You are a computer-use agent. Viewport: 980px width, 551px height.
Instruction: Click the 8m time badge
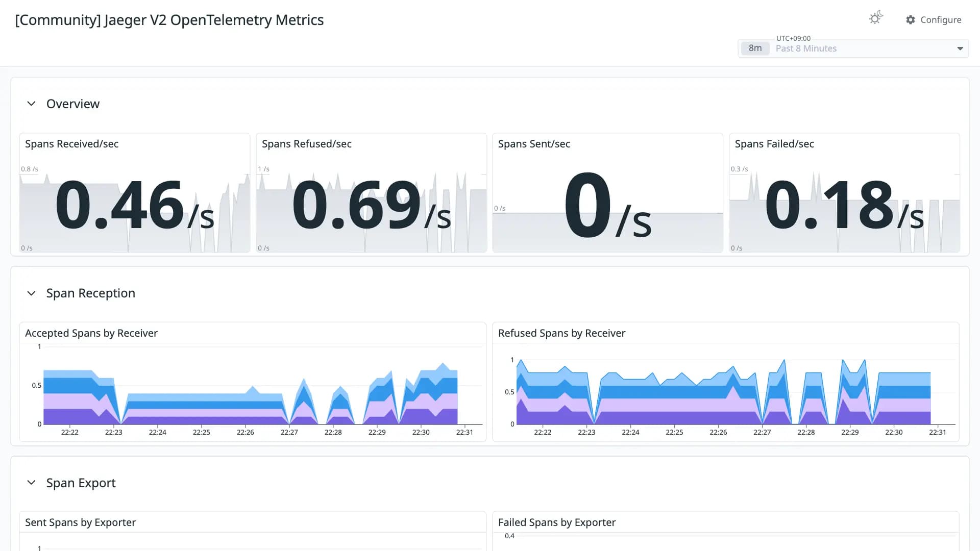point(755,48)
